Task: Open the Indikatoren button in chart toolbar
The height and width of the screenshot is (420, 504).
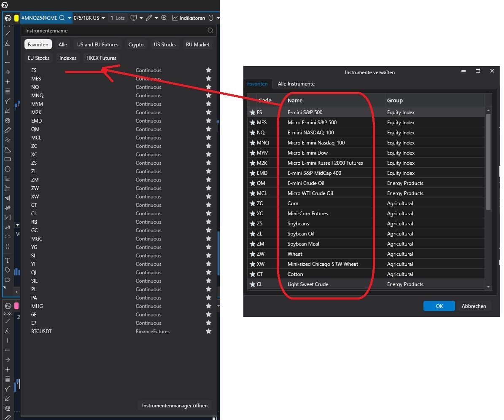Action: 189,18
